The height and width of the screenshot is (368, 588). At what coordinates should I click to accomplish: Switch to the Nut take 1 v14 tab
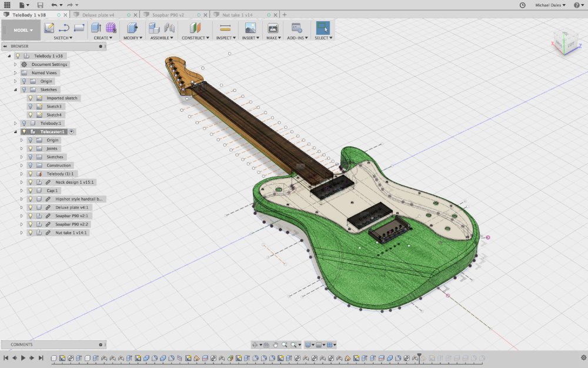coord(238,15)
